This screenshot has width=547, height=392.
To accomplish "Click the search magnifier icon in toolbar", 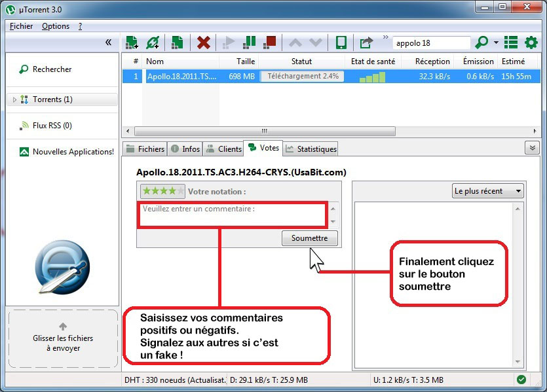I will [481, 43].
